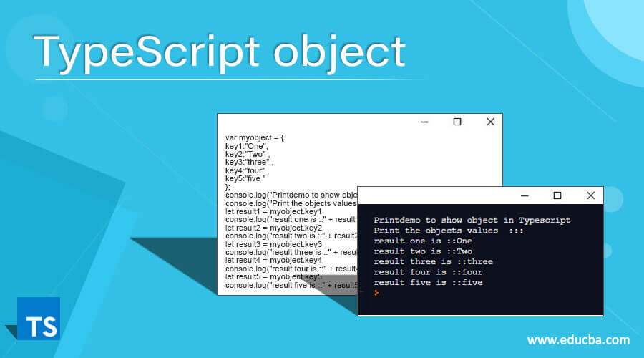Minimize the console output window
The width and height of the screenshot is (644, 358).
525,195
